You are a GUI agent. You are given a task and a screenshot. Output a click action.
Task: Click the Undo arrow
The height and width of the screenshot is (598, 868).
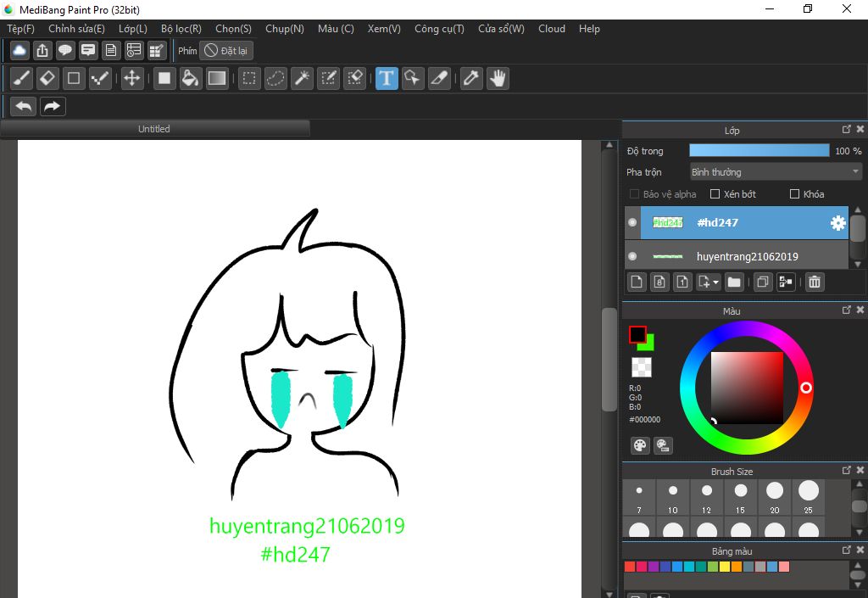(23, 106)
